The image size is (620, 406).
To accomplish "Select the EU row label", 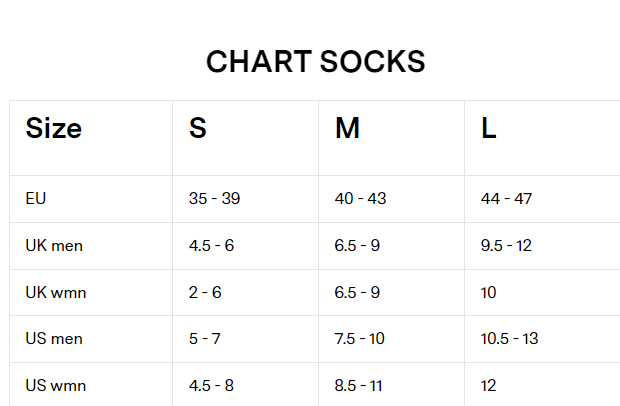I will [x=36, y=198].
